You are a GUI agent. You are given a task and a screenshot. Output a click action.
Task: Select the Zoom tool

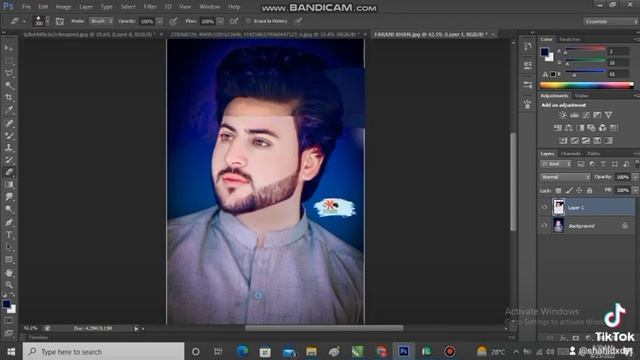click(x=9, y=284)
